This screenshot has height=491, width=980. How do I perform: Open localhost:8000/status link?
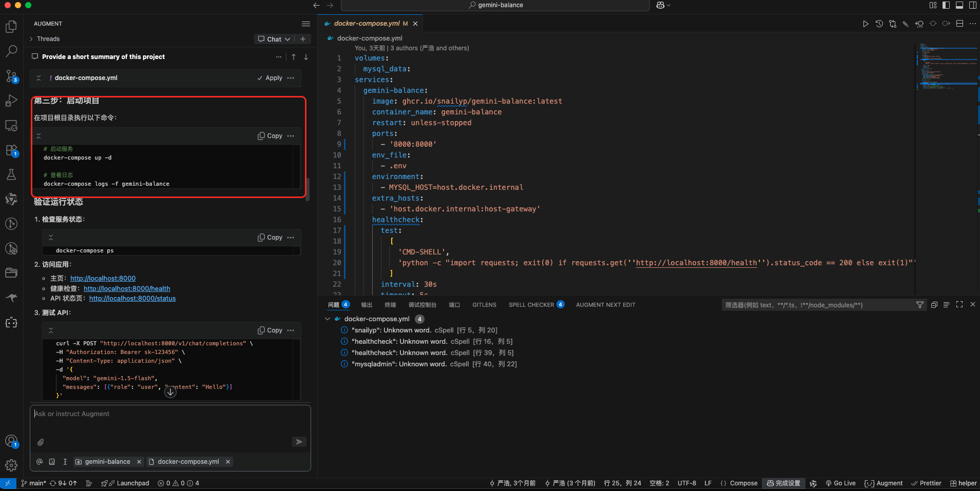(132, 299)
